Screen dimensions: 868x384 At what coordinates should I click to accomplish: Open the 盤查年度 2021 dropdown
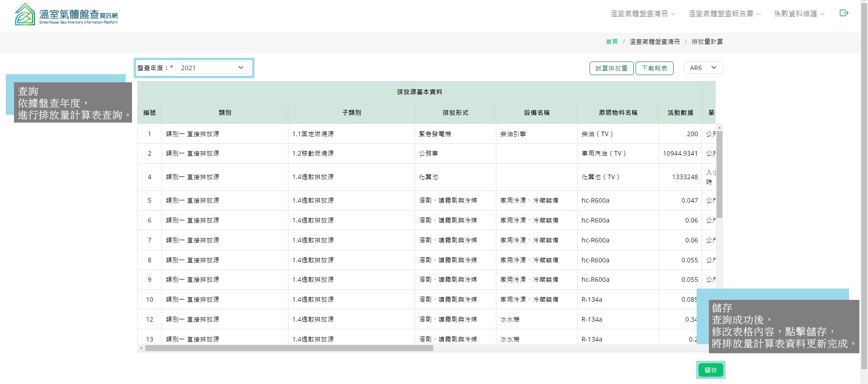[x=212, y=68]
